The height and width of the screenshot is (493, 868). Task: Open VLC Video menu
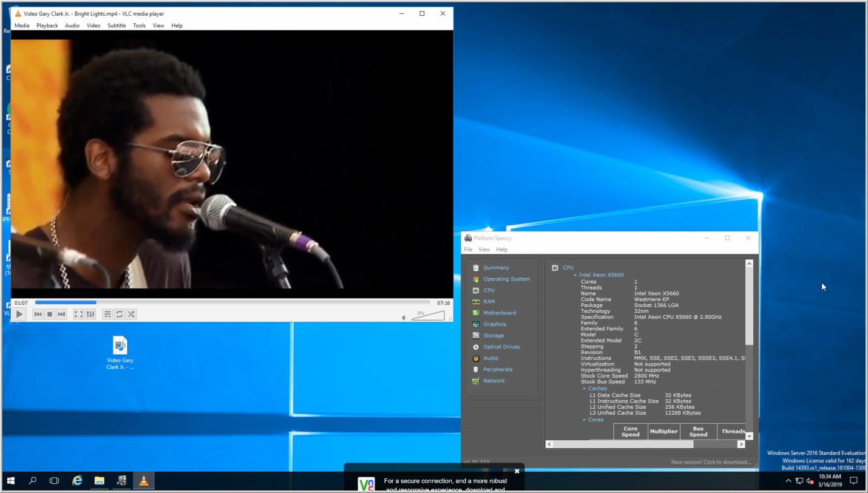(93, 25)
